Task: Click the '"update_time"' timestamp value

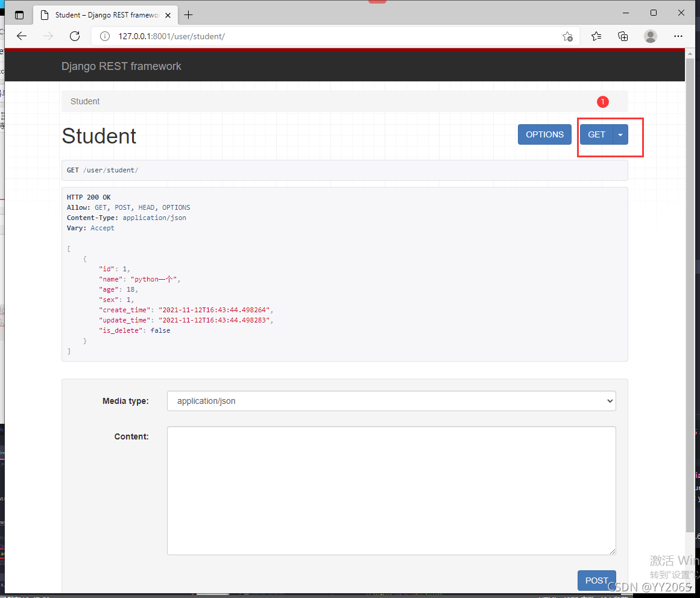Action: [214, 321]
